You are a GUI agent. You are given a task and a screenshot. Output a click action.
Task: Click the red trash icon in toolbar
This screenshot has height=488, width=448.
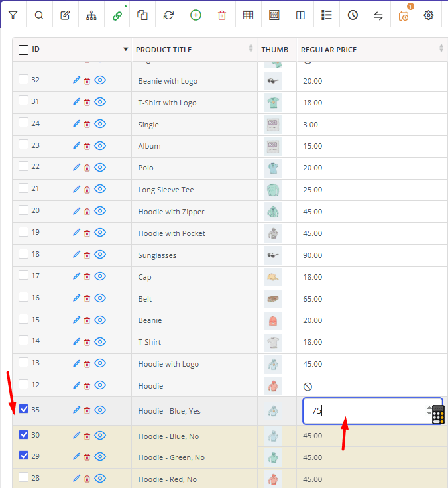click(222, 15)
